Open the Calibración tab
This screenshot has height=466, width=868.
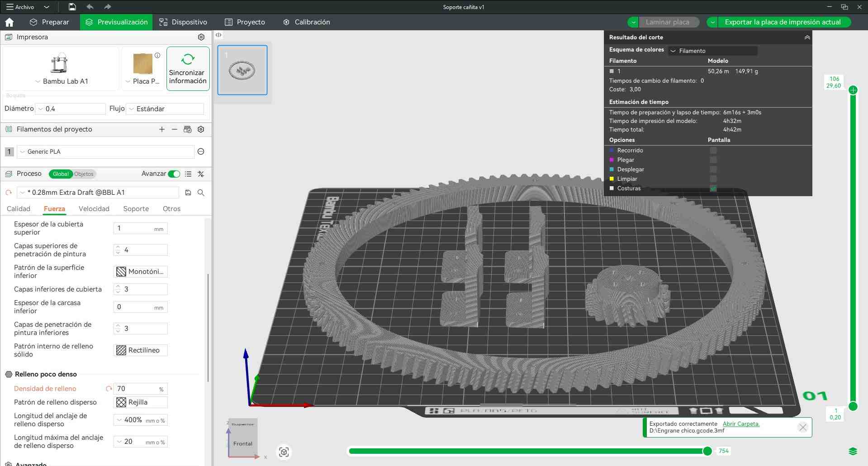pyautogui.click(x=306, y=22)
